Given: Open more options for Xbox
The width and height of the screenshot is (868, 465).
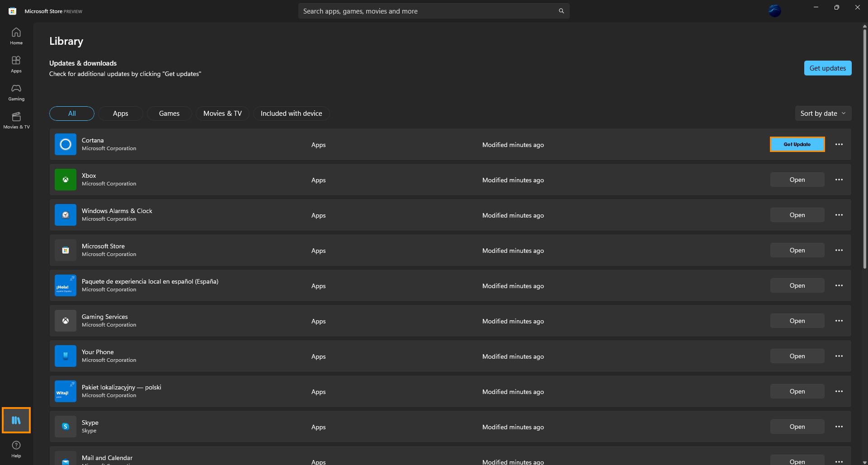Looking at the screenshot, I should (x=839, y=180).
